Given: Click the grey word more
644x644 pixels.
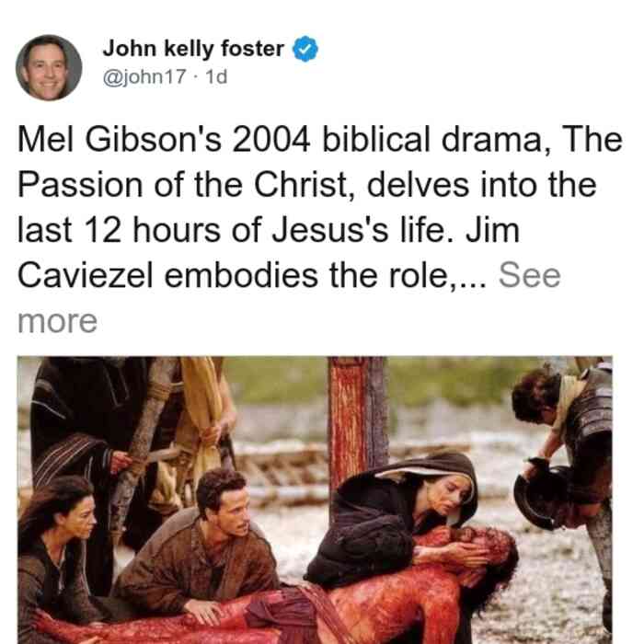Looking at the screenshot, I should (x=57, y=321).
